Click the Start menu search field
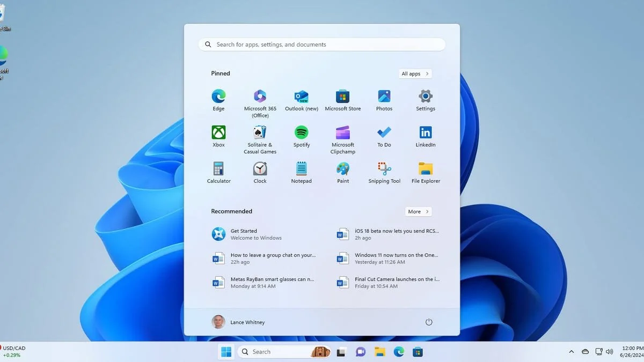This screenshot has width=644, height=362. (322, 45)
